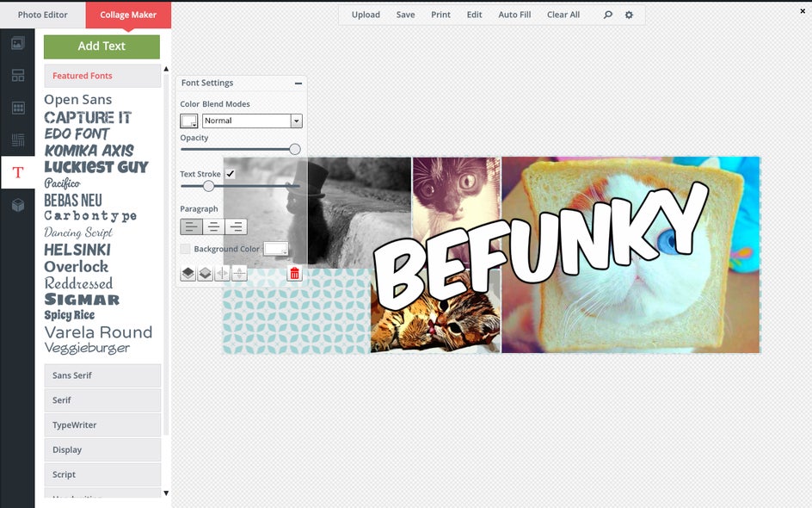Expand the Sans Serif font category
This screenshot has width=812, height=508.
102,375
